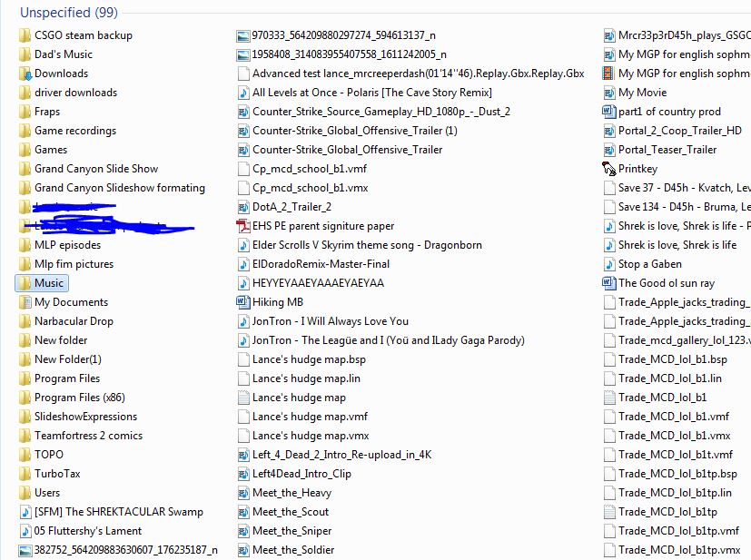Click Grand Canyon Slide Show folder name
The image size is (751, 560).
96,169
